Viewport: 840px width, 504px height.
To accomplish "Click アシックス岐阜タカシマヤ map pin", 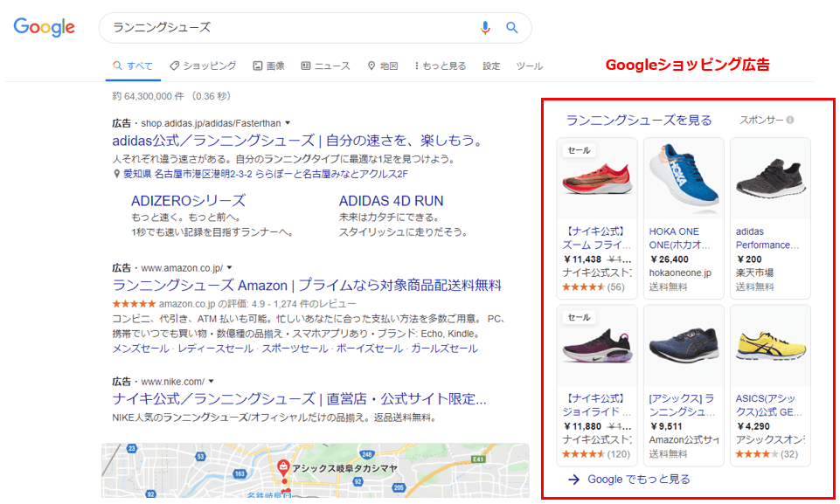I will tap(283, 469).
